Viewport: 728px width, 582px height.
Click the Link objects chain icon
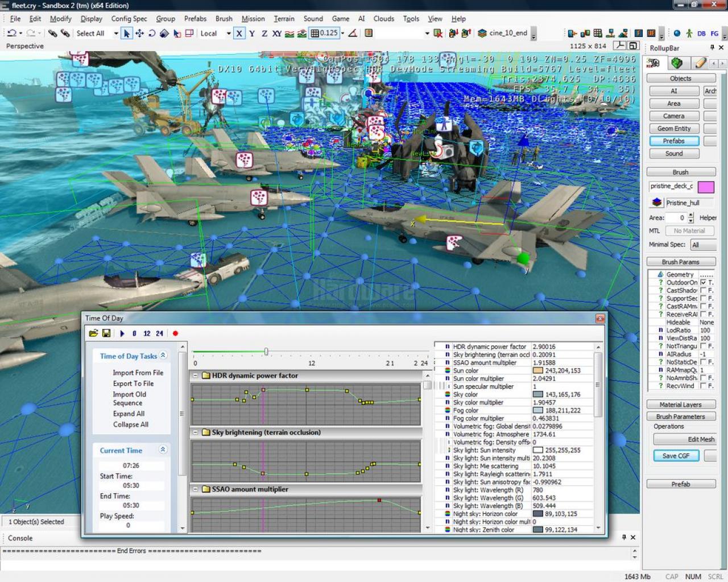52,33
